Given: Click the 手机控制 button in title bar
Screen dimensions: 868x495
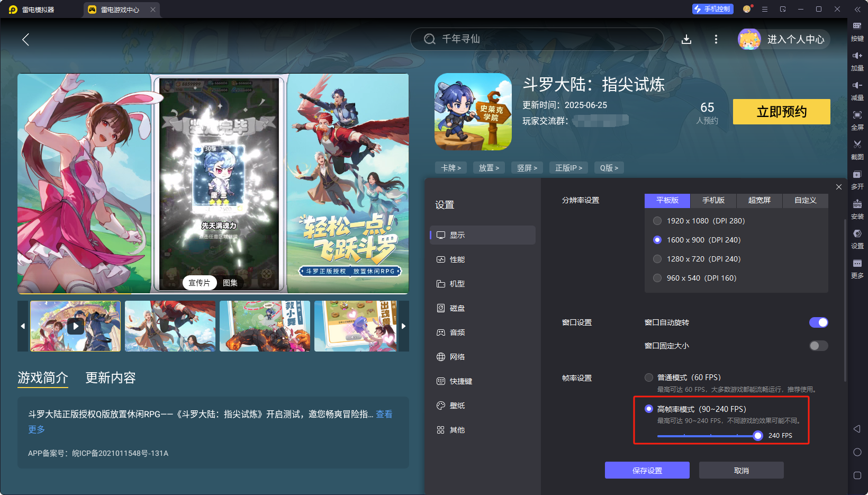Looking at the screenshot, I should [712, 9].
